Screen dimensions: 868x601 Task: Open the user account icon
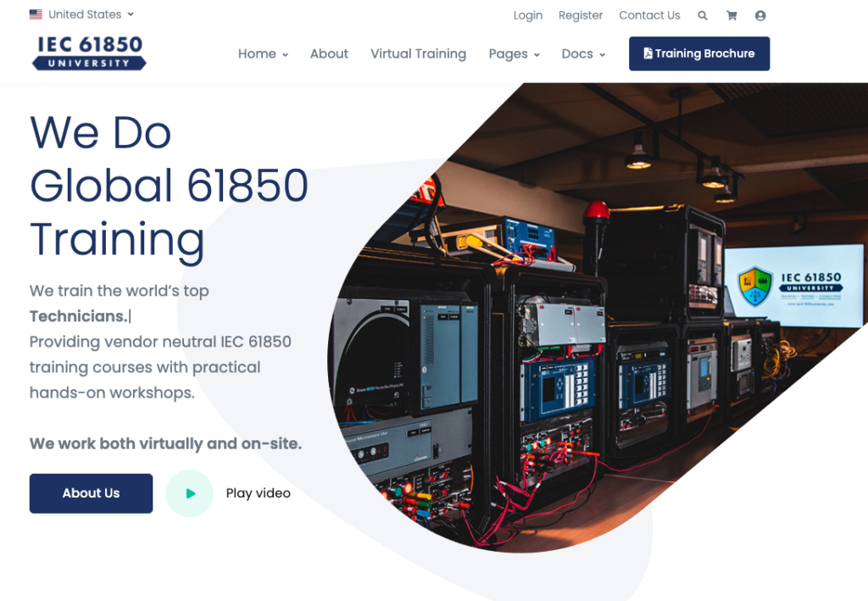click(x=760, y=15)
